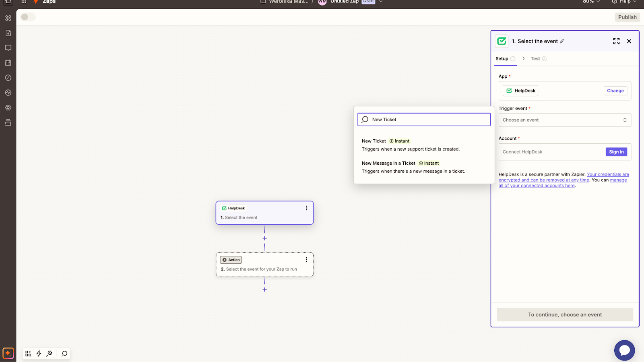Select New Message in a Ticket trigger
The height and width of the screenshot is (362, 644).
click(424, 167)
